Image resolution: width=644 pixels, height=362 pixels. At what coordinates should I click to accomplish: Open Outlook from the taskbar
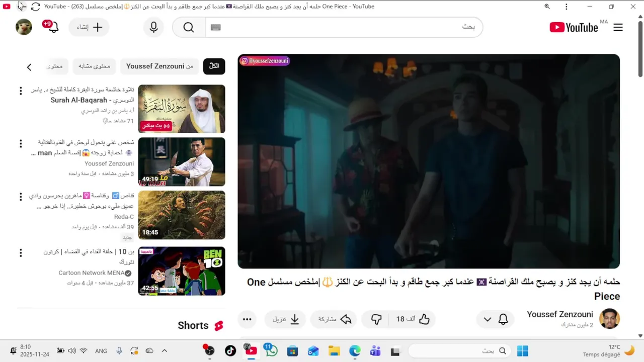(x=313, y=351)
